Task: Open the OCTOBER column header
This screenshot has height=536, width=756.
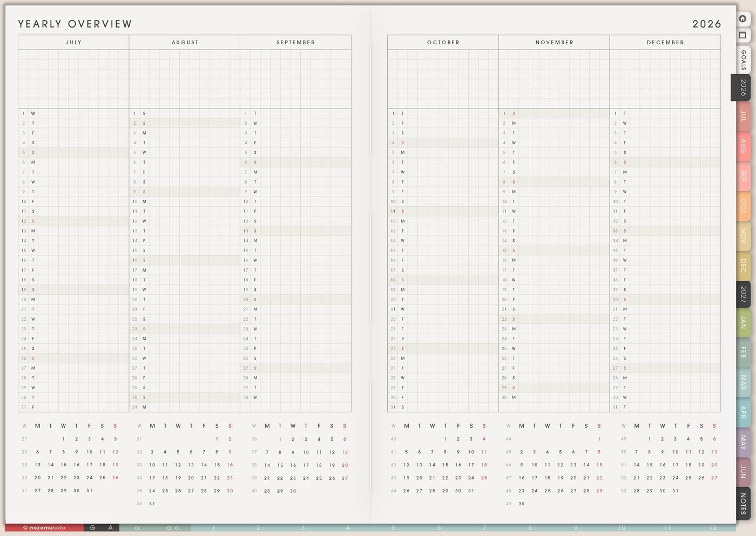Action: click(x=443, y=42)
